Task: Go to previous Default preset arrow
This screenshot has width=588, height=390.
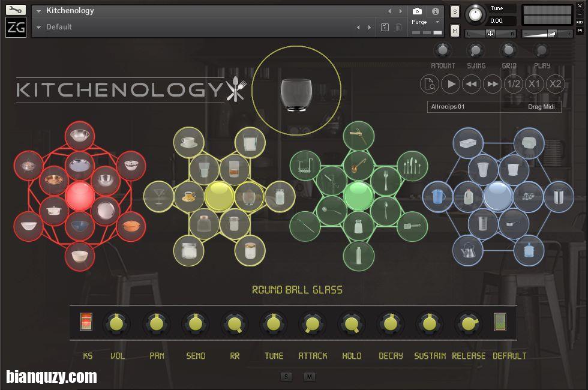Action: (358, 28)
